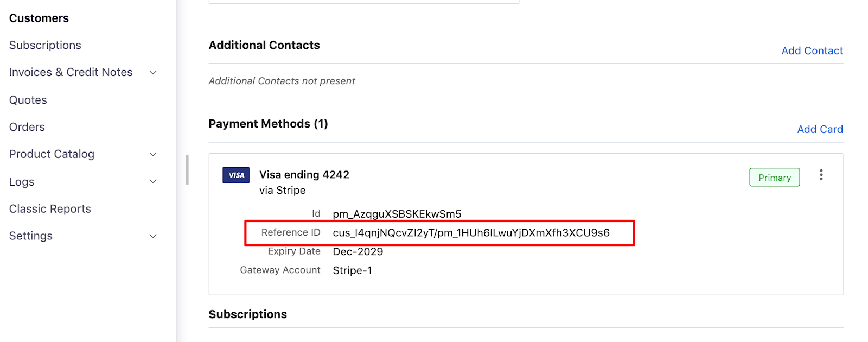Navigate to Orders in the sidebar
Viewport: 868px width, 342px height.
[27, 127]
